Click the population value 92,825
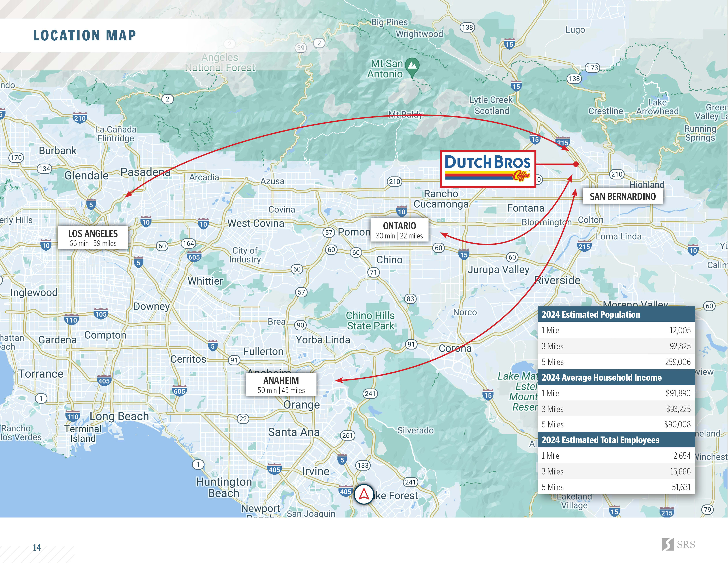This screenshot has height=563, width=728. [680, 346]
